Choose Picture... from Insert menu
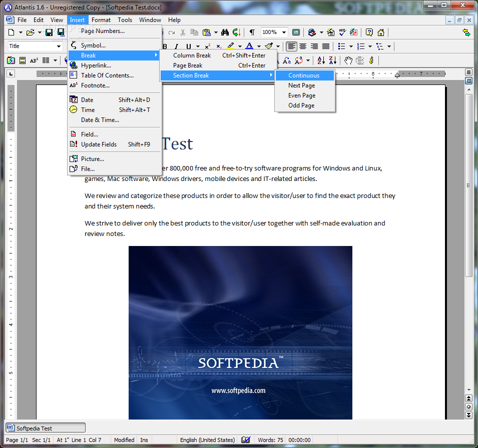Viewport: 478px width, 448px height. click(114, 158)
